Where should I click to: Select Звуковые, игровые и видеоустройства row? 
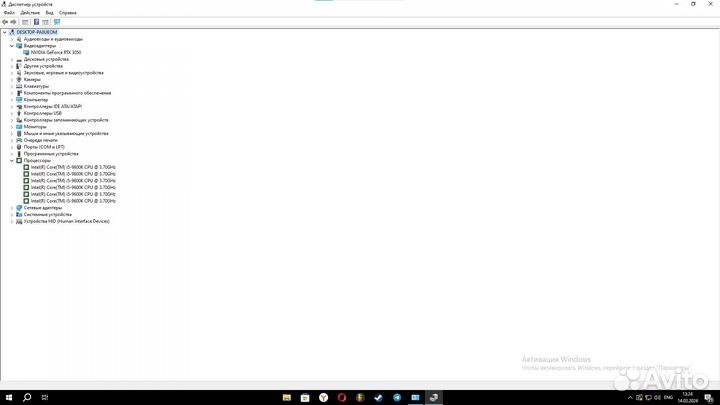pos(63,73)
